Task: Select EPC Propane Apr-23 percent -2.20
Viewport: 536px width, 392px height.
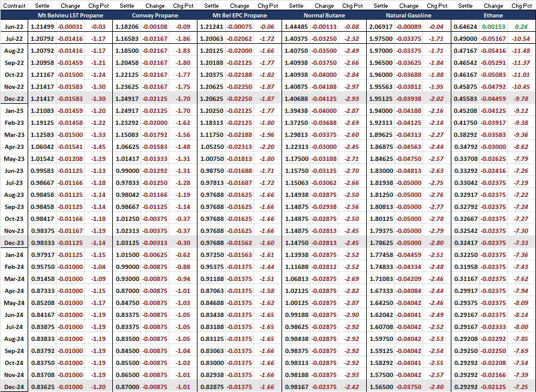Action: click(x=267, y=146)
